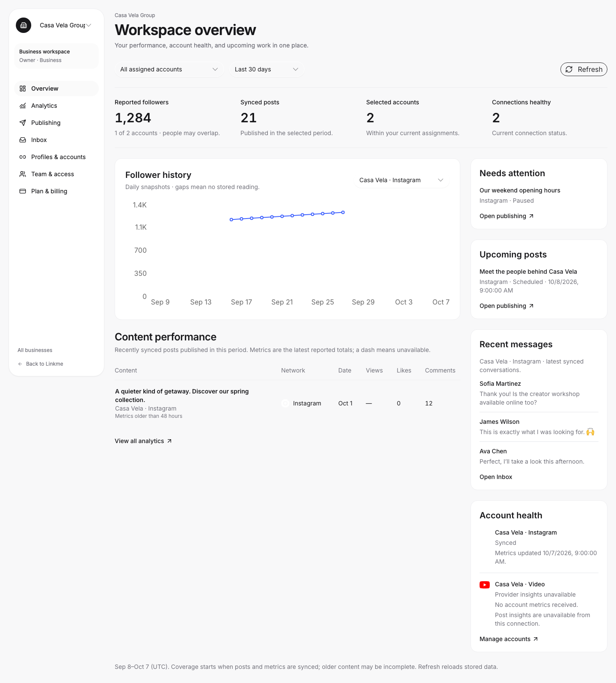This screenshot has width=616, height=683.
Task: Click the Manage accounts link
Action: 509,639
